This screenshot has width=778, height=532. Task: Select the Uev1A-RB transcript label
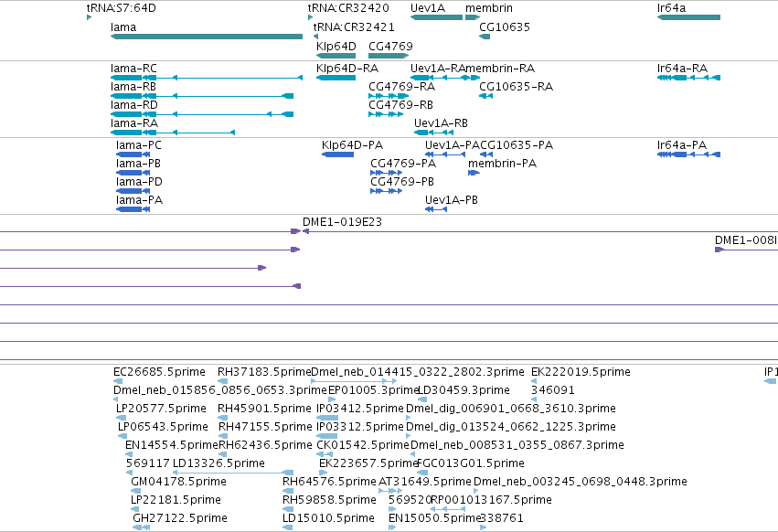point(441,123)
